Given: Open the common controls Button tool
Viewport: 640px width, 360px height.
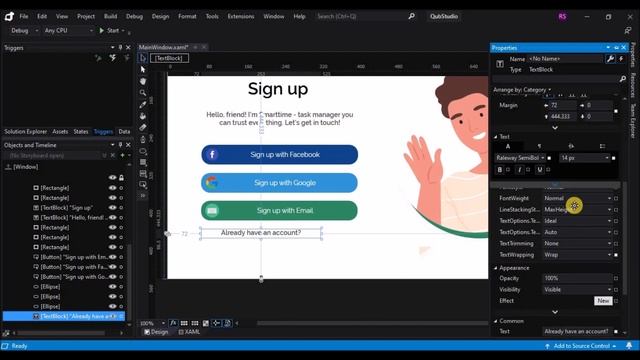Looking at the screenshot, I should [142, 184].
